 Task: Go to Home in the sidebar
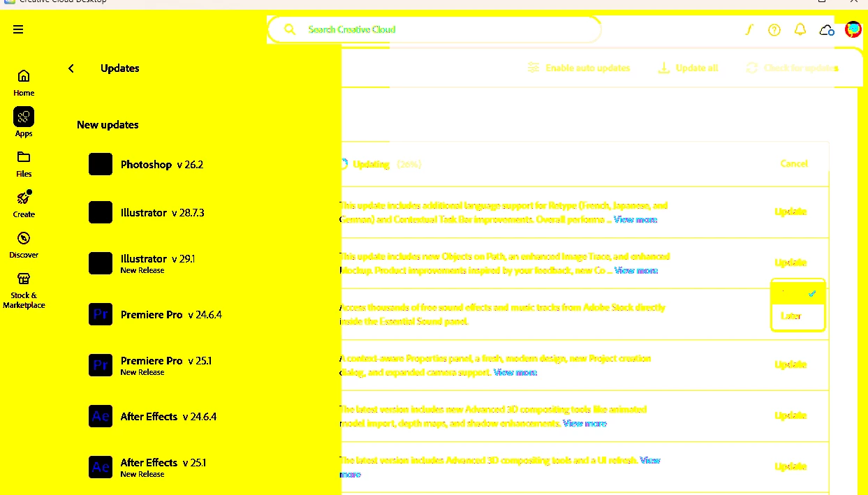coord(24,82)
